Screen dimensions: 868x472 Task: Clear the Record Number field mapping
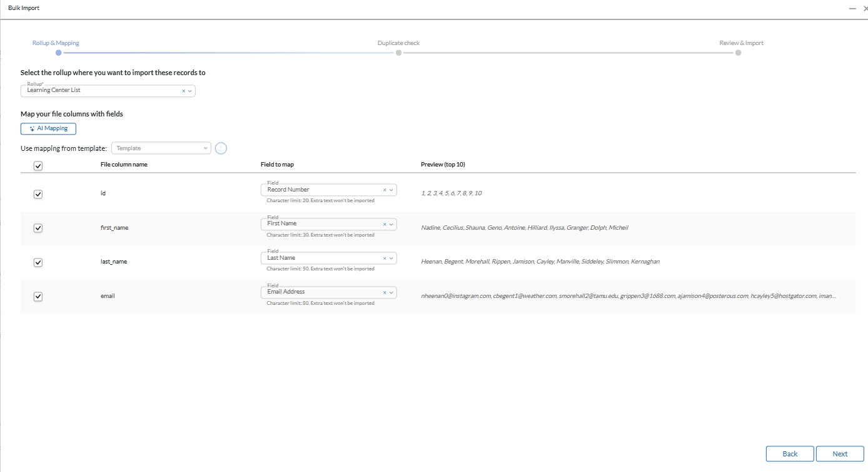pyautogui.click(x=385, y=190)
